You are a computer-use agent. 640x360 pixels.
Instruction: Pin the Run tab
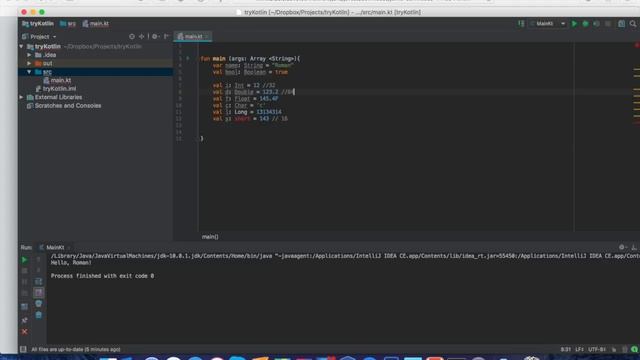pyautogui.click(x=24, y=320)
